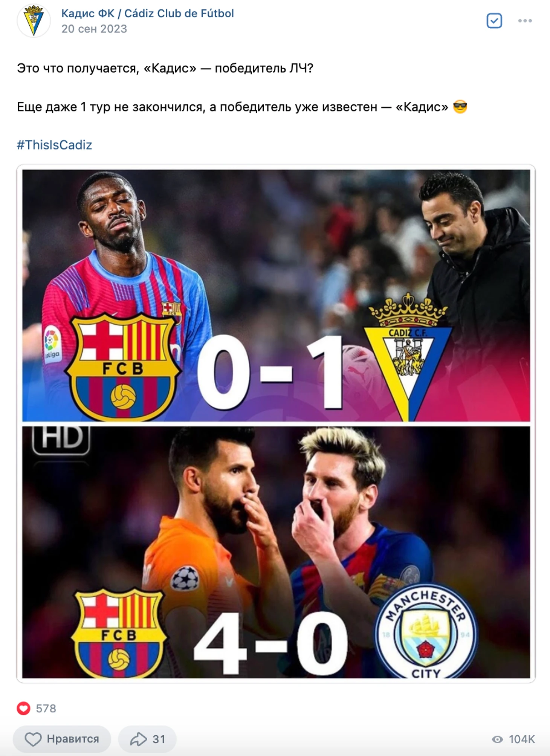The height and width of the screenshot is (756, 550).
Task: Toggle the subscribed checkmark icon
Action: click(494, 21)
